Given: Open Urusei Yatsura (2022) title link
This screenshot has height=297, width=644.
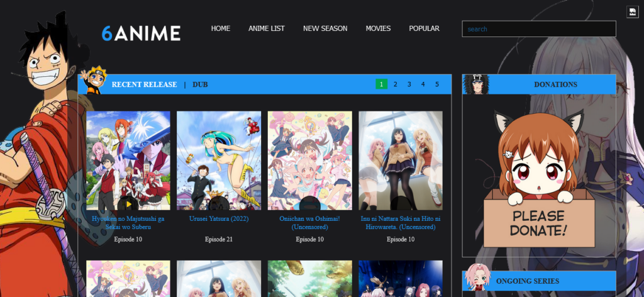Looking at the screenshot, I should (219, 219).
